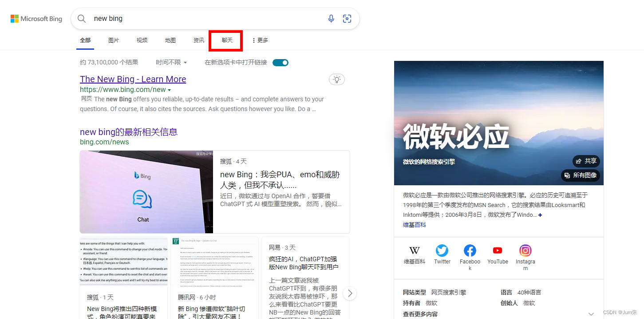The height and width of the screenshot is (319, 644).
Task: Click the lightbulb insight icon
Action: [337, 80]
